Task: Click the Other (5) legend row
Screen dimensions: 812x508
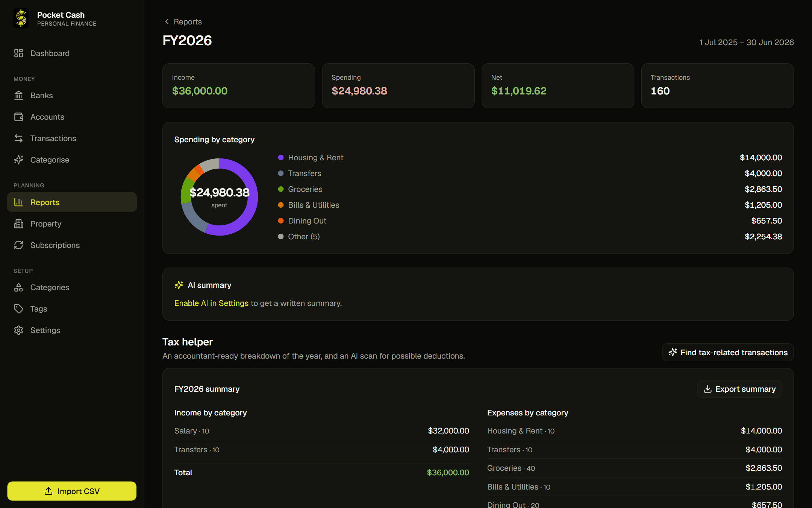Action: coord(530,237)
